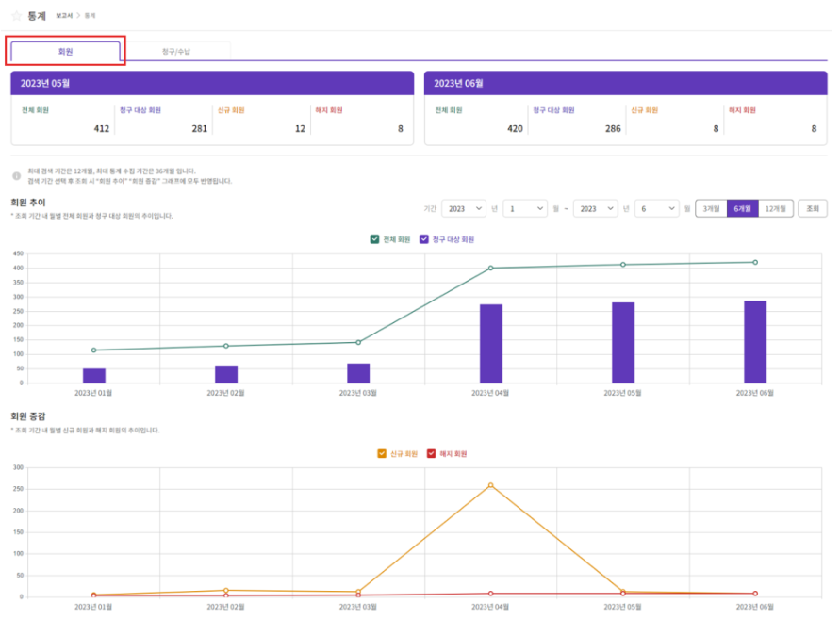
Task: Switch to the 청구/수납 tab
Action: (x=176, y=52)
